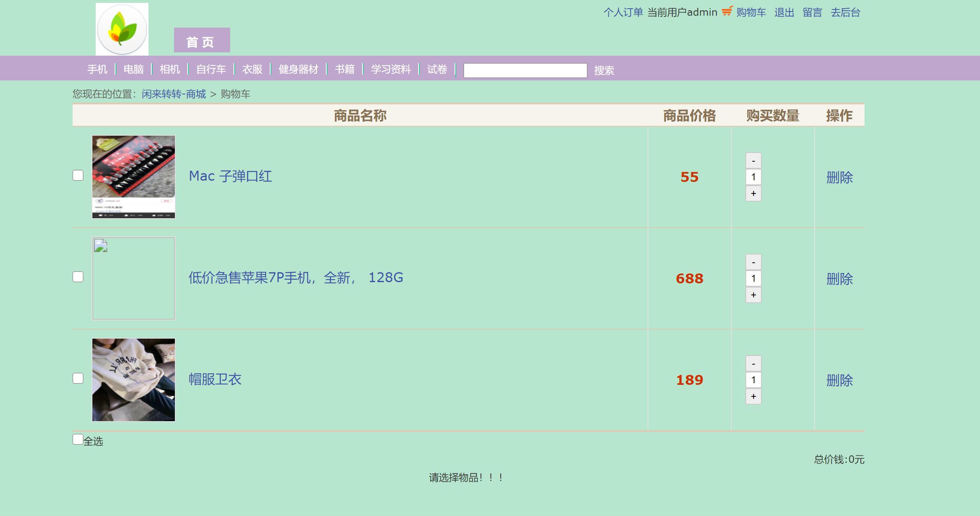The width and height of the screenshot is (980, 516).
Task: Tick the Mac 子弹口红 checkbox
Action: point(78,175)
